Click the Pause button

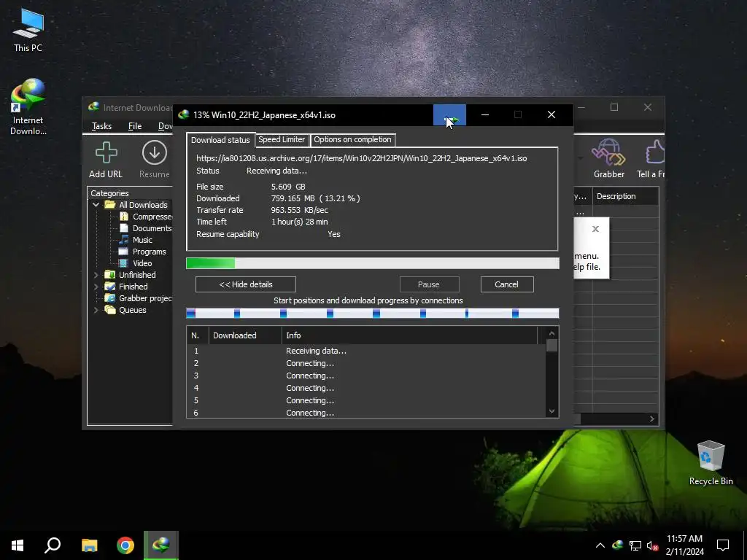tap(429, 284)
